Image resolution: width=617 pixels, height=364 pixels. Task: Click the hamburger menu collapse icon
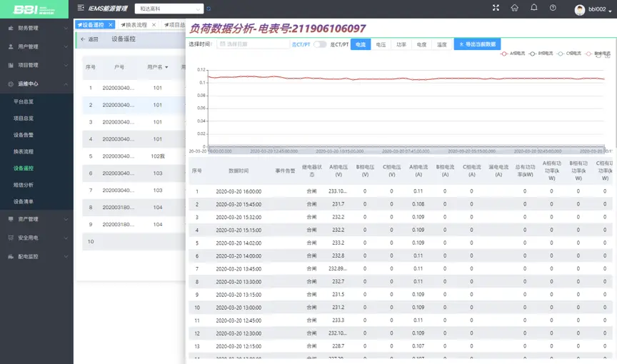point(81,8)
